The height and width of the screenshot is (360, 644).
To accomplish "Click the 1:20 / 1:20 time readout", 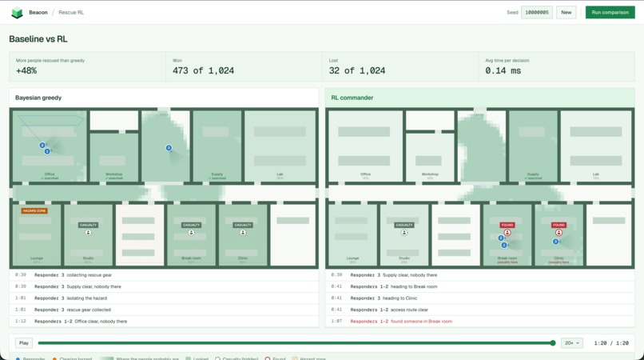I will point(611,342).
